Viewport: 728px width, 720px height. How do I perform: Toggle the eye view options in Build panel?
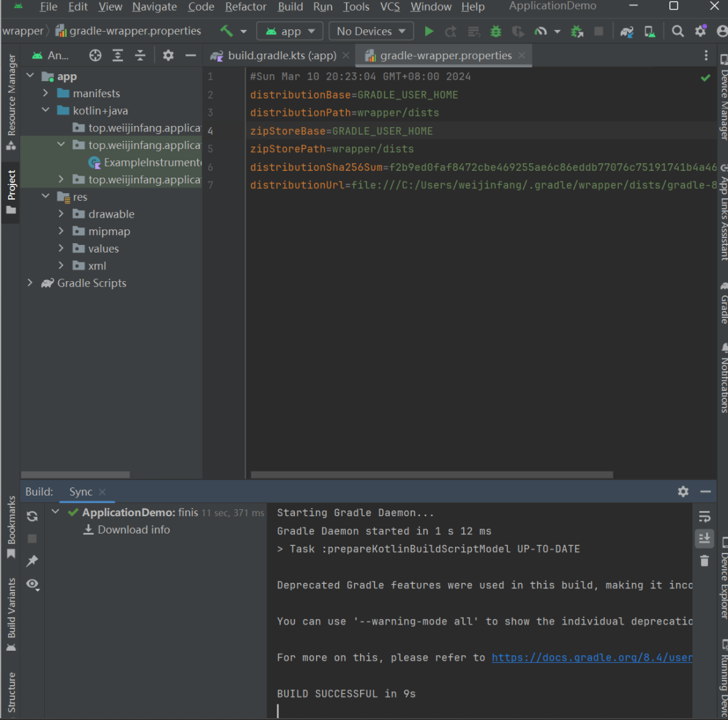click(32, 584)
